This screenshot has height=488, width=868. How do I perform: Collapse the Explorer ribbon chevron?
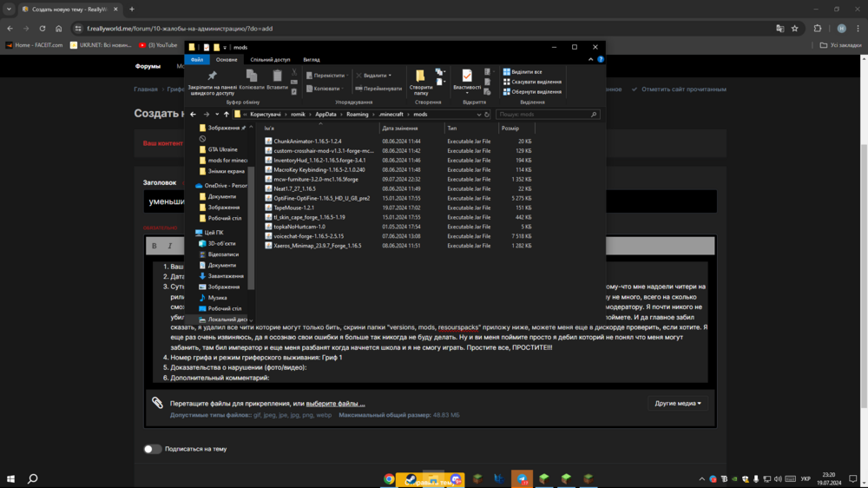pos(590,59)
